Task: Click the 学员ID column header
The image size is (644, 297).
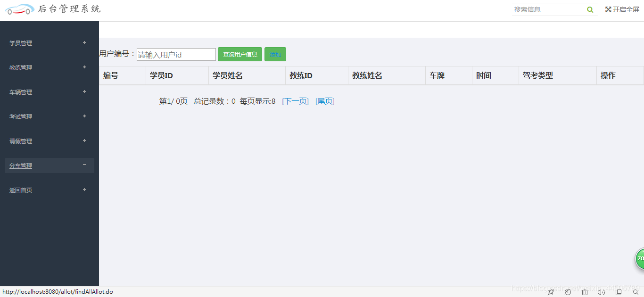Action: (177, 75)
